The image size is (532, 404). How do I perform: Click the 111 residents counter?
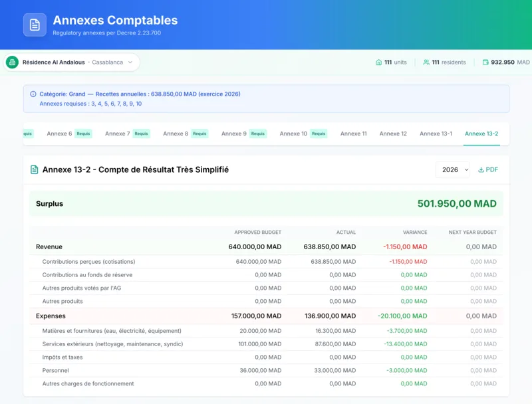pos(444,62)
